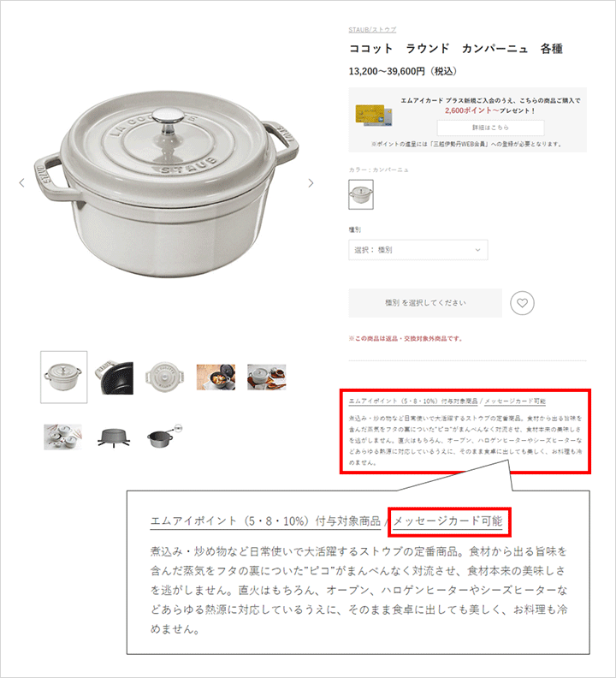Select first thumbnail of closed pot
This screenshot has height=678, width=616.
(x=64, y=377)
